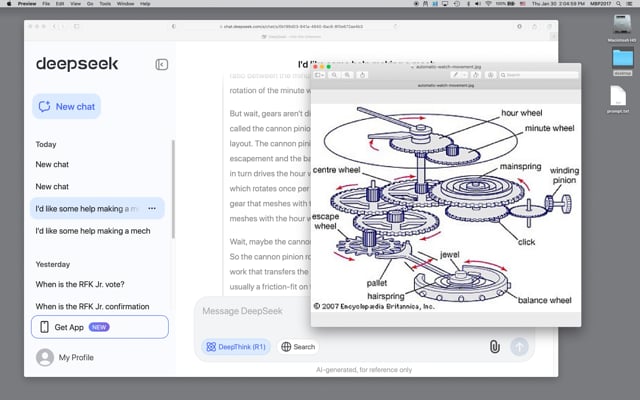
Task: Click the Get App button
Action: coord(100,327)
